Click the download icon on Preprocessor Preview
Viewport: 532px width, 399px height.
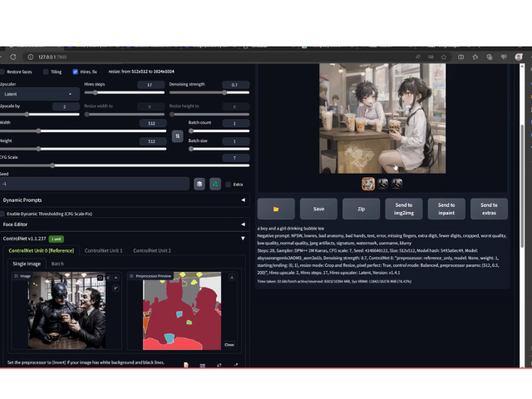pyautogui.click(x=232, y=277)
